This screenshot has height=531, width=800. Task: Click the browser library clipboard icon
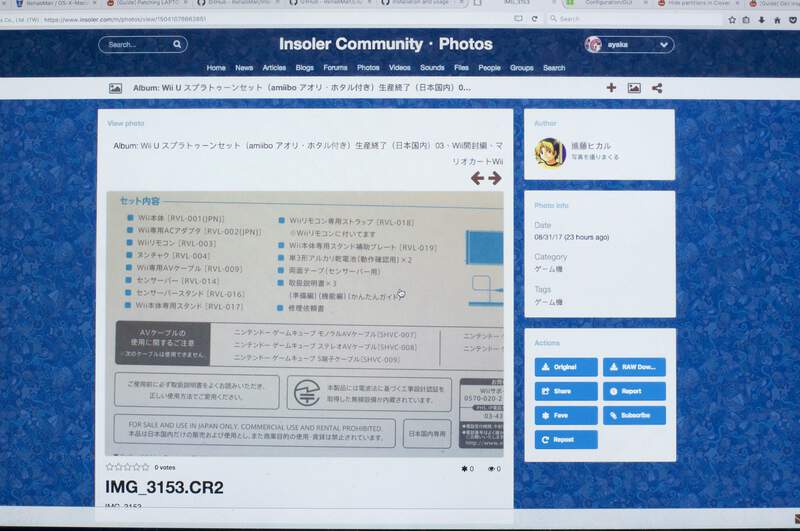click(x=746, y=20)
